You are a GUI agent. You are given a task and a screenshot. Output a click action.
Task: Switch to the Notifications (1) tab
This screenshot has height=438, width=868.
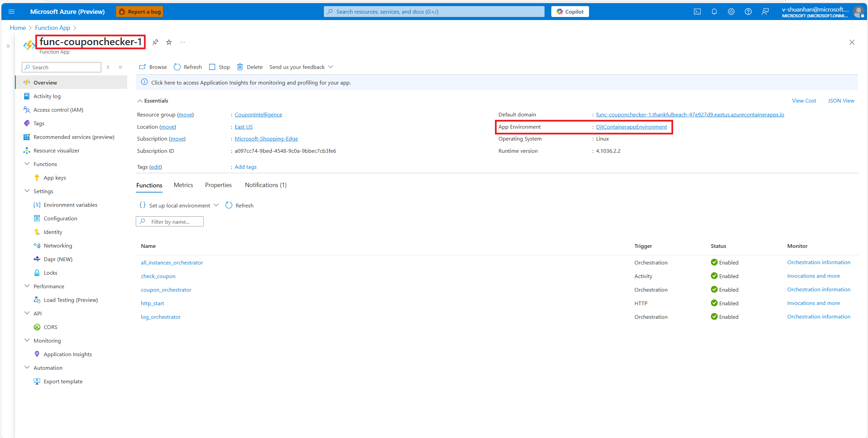[266, 185]
